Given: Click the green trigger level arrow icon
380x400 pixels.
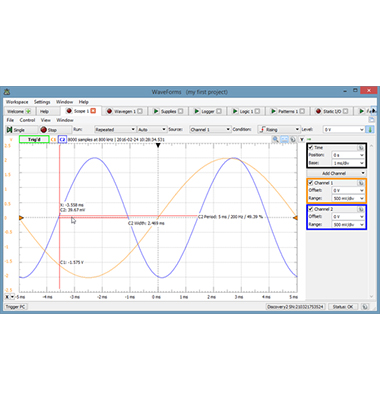Looking at the screenshot, I should 370,129.
